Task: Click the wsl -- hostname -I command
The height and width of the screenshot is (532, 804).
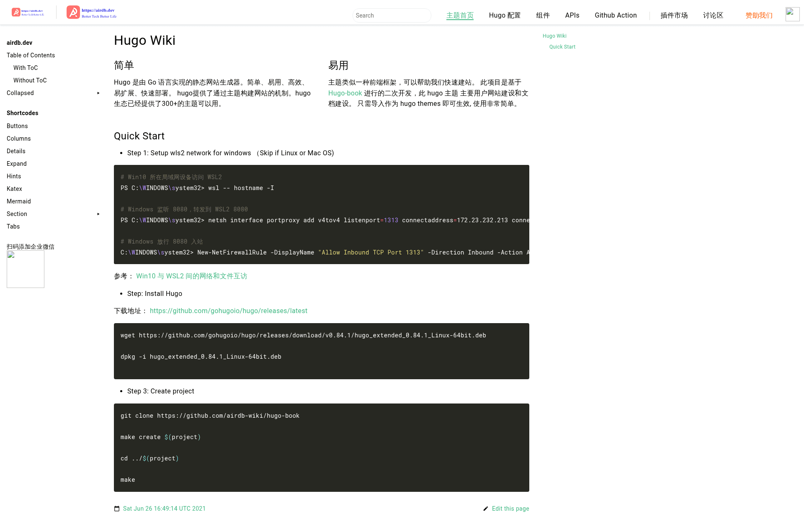Action: 197,188
